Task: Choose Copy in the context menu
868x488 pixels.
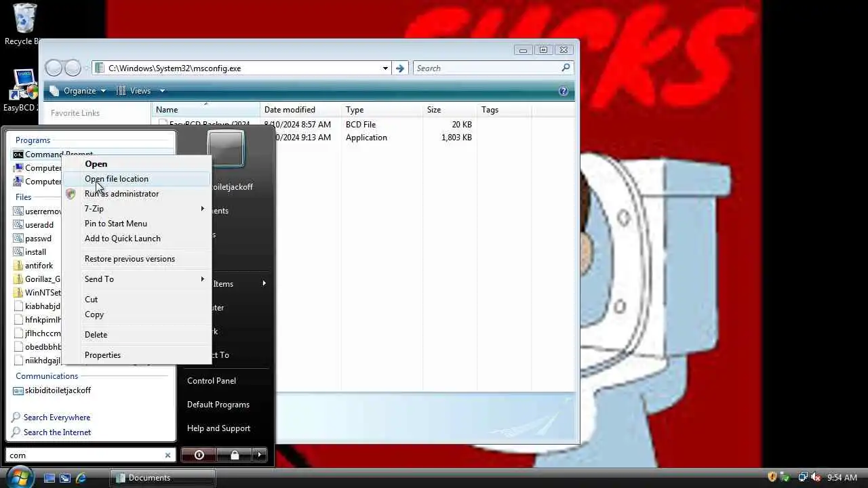Action: click(x=136, y=314)
